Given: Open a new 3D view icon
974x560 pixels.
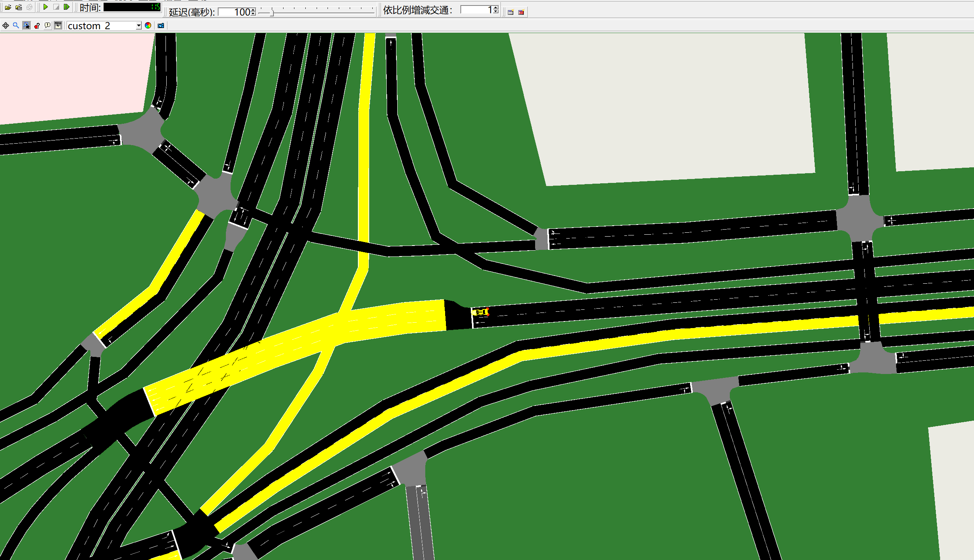Looking at the screenshot, I should pos(521,12).
